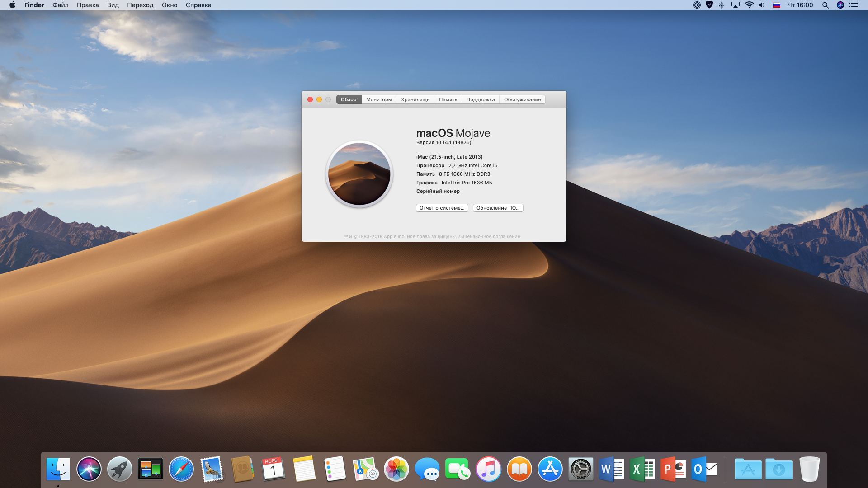Open the Вид menu

pyautogui.click(x=113, y=5)
